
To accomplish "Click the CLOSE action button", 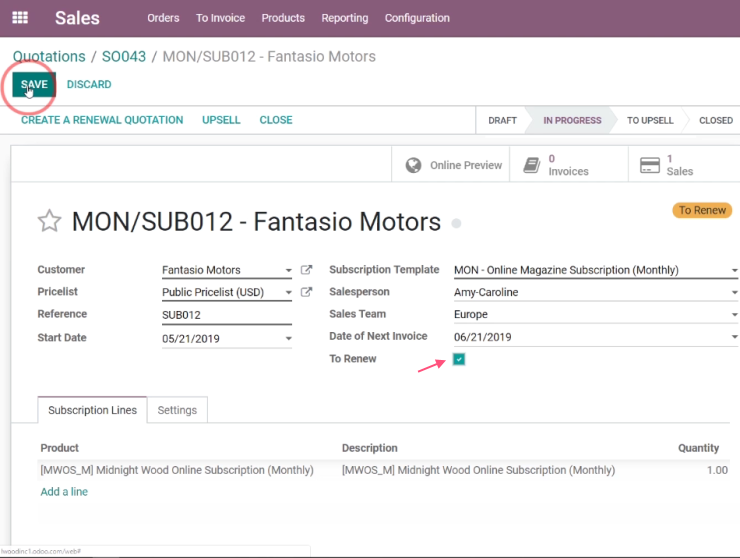I will (x=276, y=120).
